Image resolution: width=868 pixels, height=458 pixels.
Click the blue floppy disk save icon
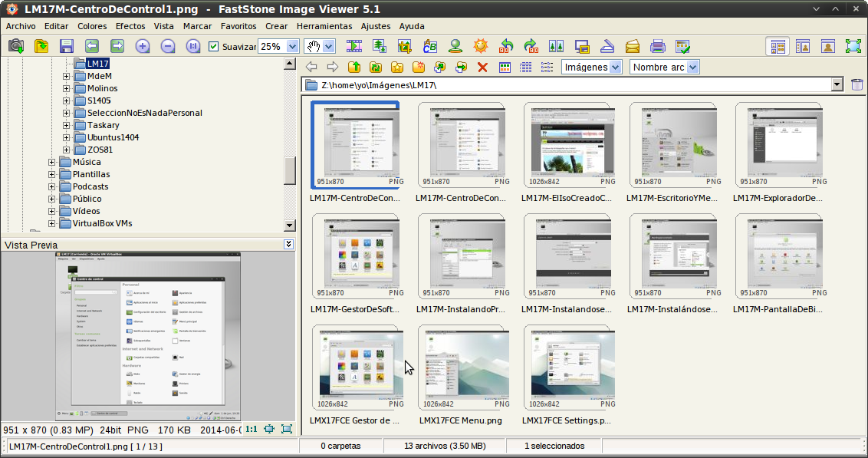coord(67,46)
